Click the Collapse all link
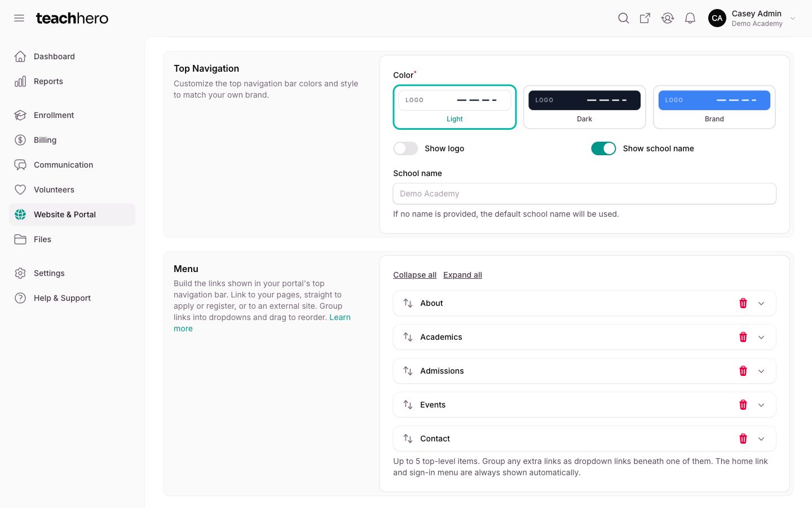 pos(414,275)
